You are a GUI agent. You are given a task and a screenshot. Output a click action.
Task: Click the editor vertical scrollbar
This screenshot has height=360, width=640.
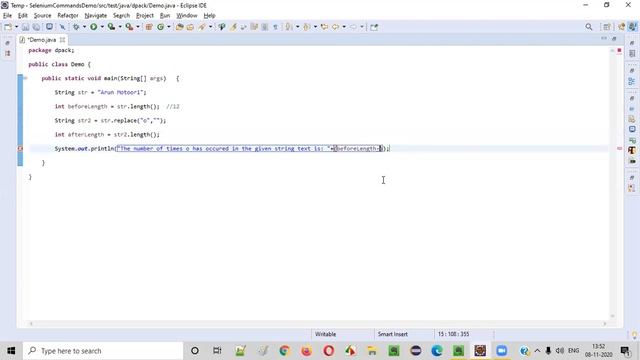(613, 183)
